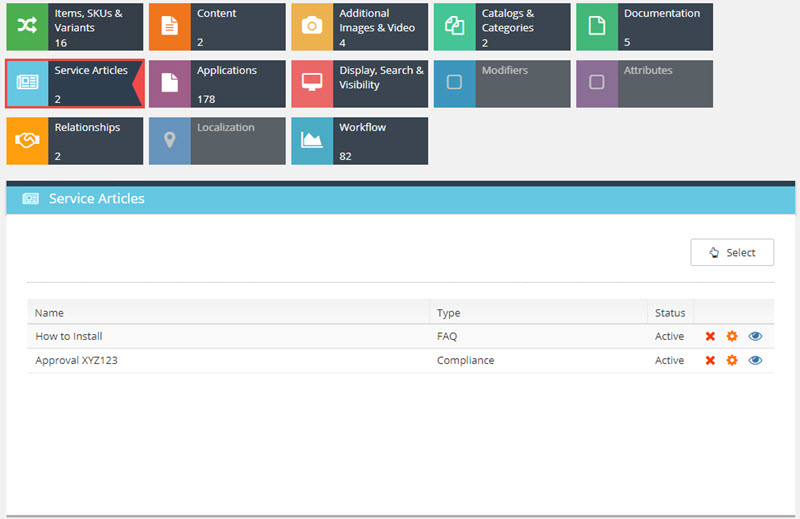Open the Applications tile

[x=217, y=84]
